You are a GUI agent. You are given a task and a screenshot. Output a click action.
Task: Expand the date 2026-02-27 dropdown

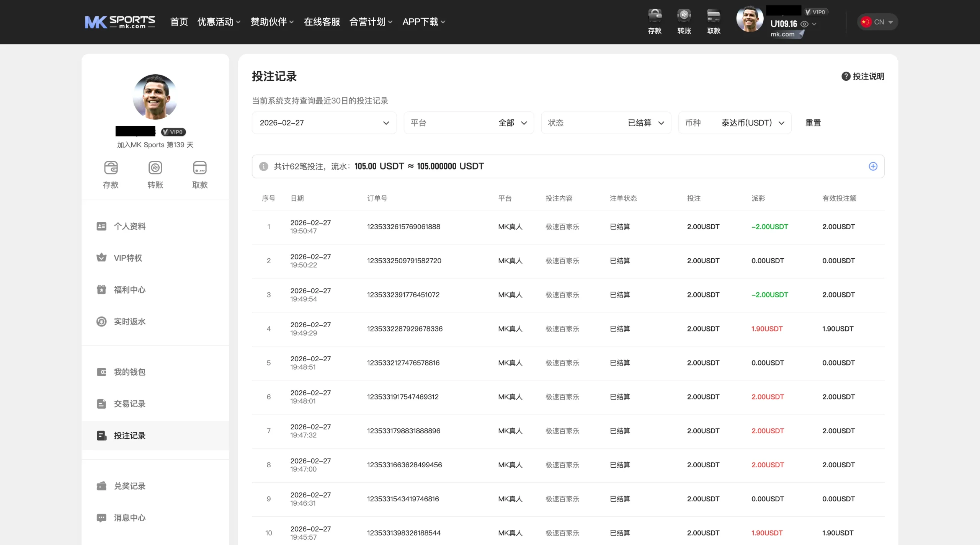tap(324, 123)
